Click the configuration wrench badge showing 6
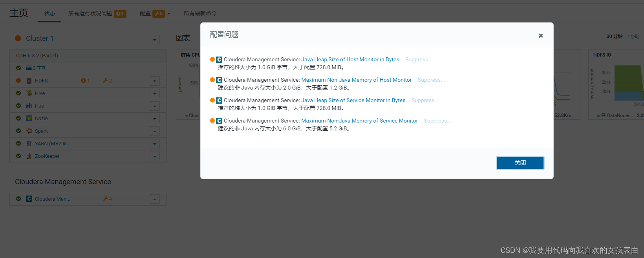This screenshot has width=644, height=258. point(159,14)
